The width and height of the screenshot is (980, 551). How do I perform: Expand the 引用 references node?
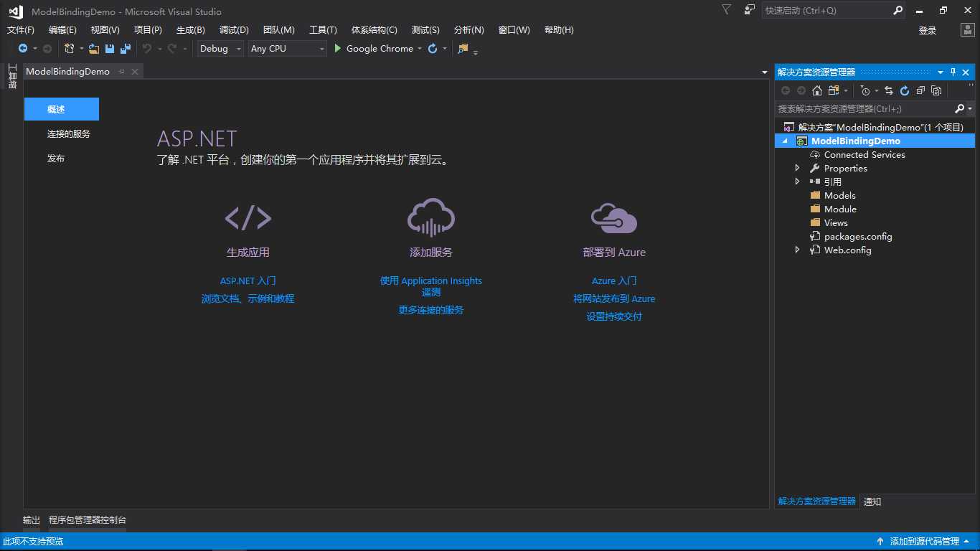point(797,182)
